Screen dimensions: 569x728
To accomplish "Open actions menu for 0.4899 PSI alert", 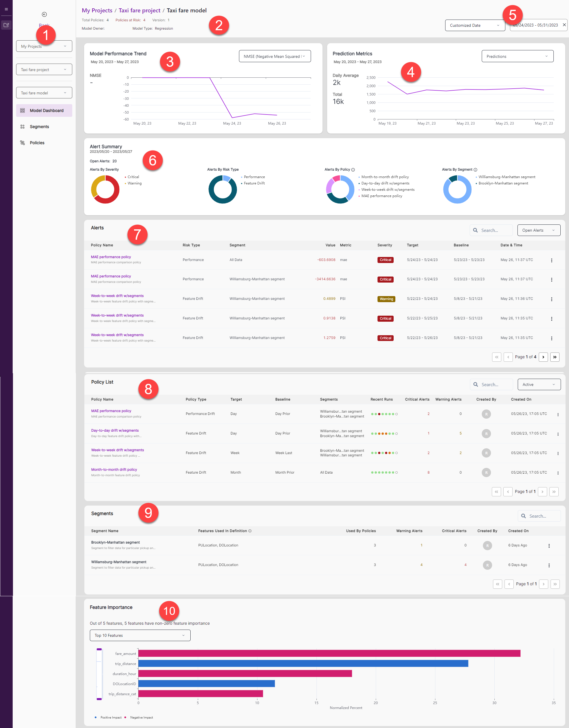I will point(551,299).
